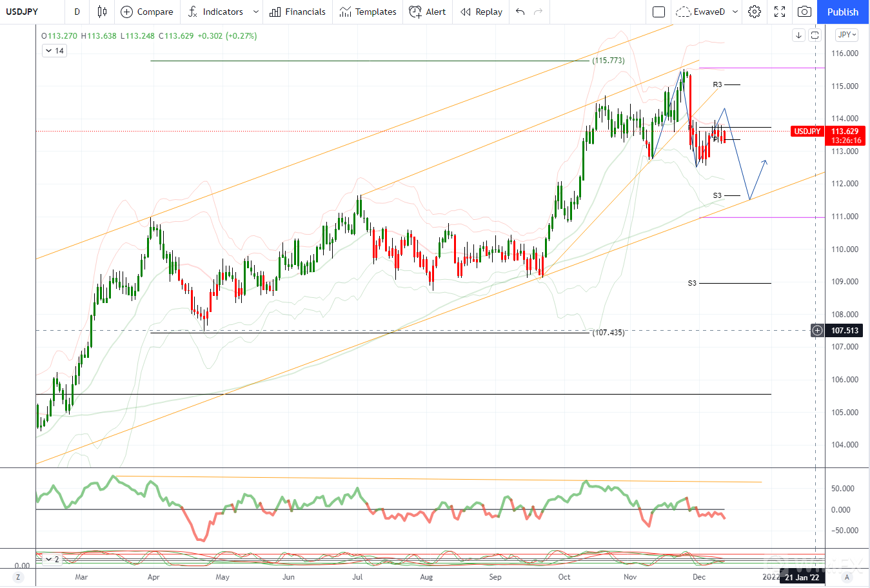Open the Indicators menu
Image resolution: width=870 pixels, height=588 pixels.
[x=215, y=12]
